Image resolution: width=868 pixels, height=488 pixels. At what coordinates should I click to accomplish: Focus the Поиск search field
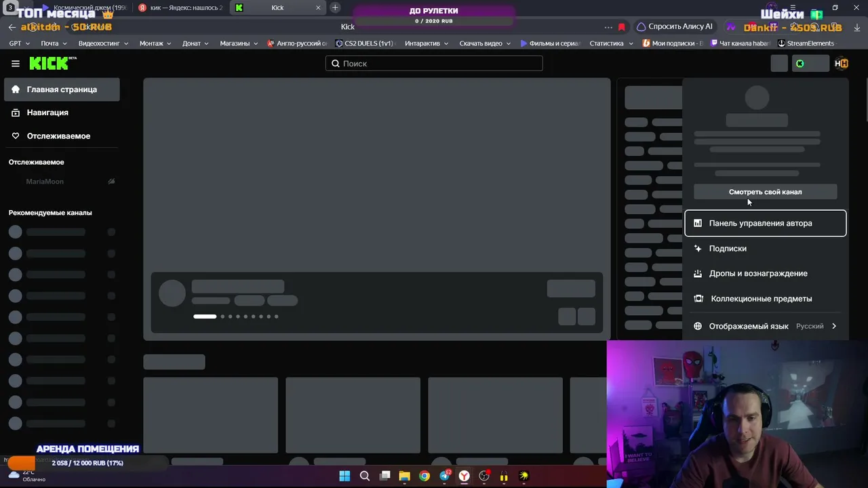click(x=434, y=64)
